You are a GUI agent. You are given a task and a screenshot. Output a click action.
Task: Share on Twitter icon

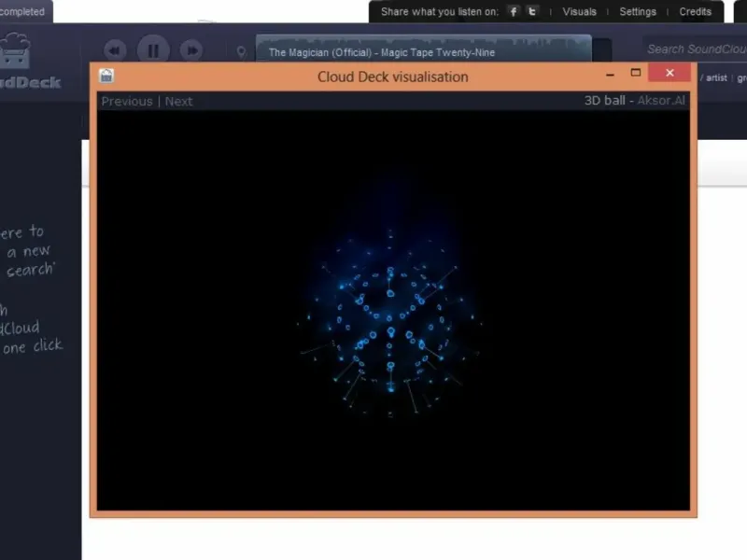pos(532,11)
